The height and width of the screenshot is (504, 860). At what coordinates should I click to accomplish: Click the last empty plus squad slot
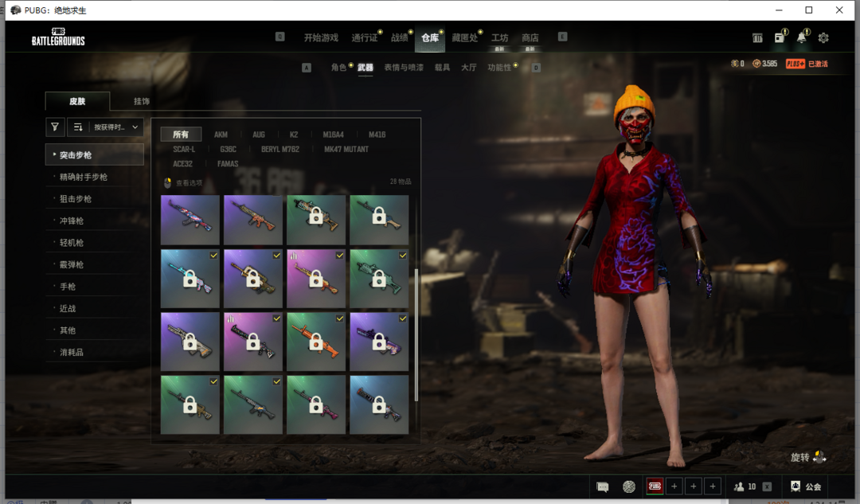pyautogui.click(x=713, y=486)
